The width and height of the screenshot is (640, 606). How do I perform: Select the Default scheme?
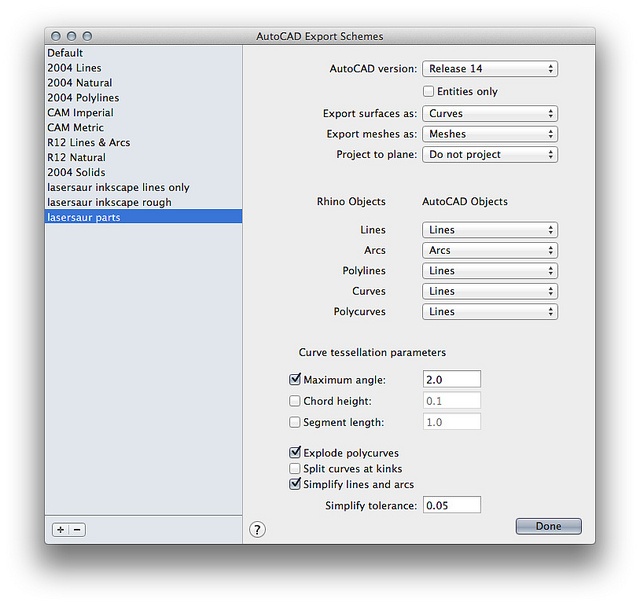pyautogui.click(x=143, y=53)
